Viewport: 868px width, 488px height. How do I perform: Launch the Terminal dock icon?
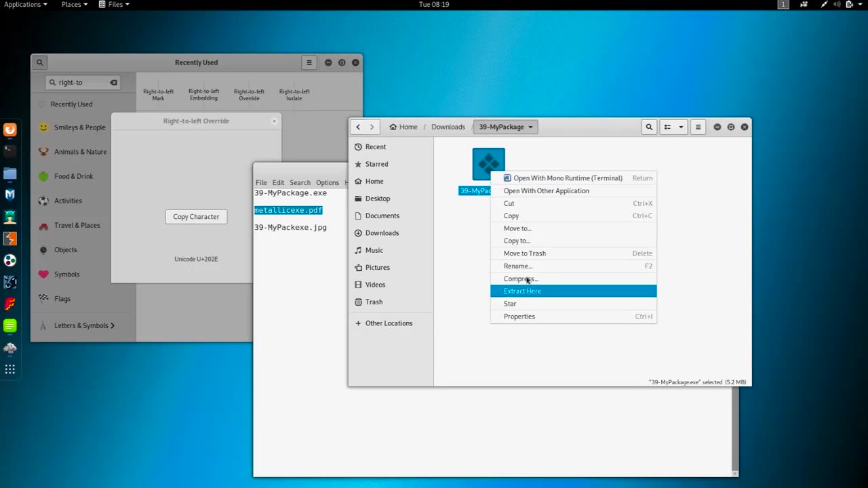click(x=9, y=151)
